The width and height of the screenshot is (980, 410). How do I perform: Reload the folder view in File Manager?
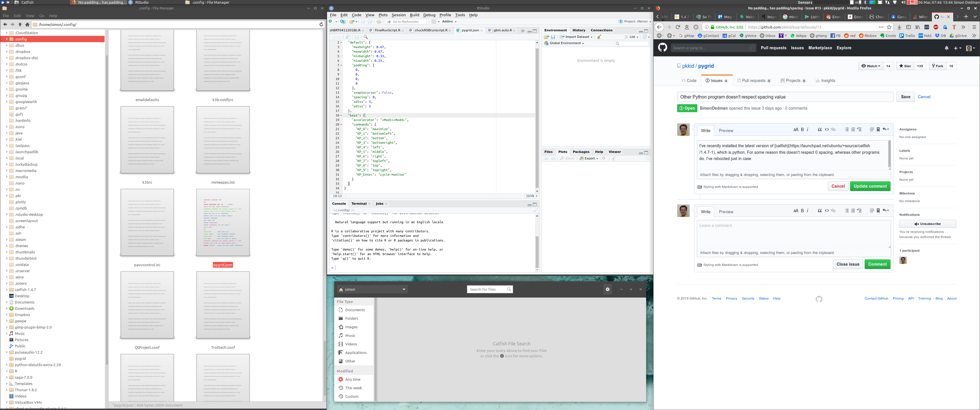(x=321, y=24)
